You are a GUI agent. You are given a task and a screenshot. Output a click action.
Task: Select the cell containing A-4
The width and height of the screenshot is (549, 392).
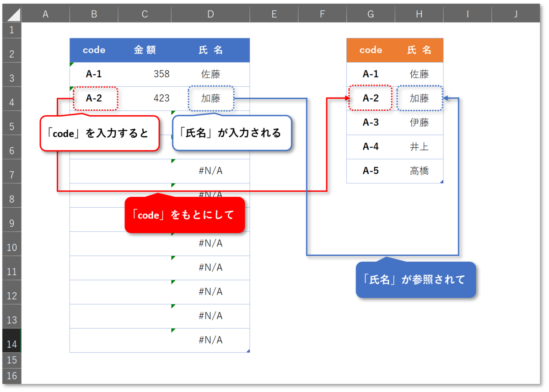371,147
